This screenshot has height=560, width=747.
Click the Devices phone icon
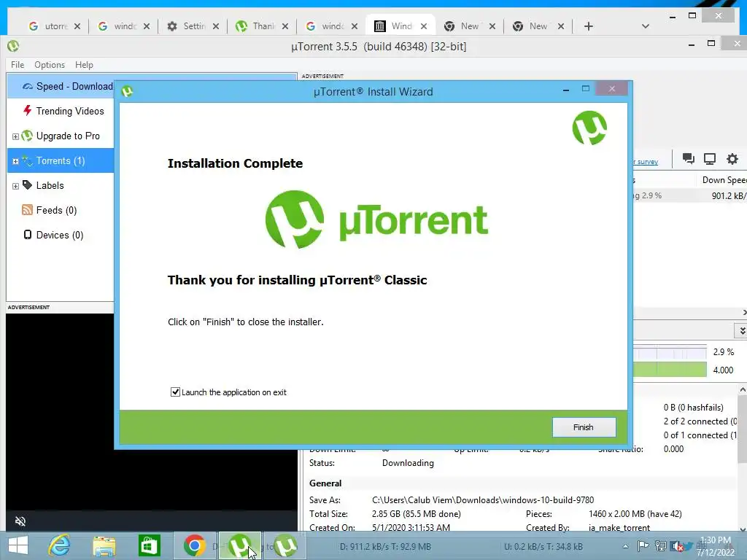[28, 234]
